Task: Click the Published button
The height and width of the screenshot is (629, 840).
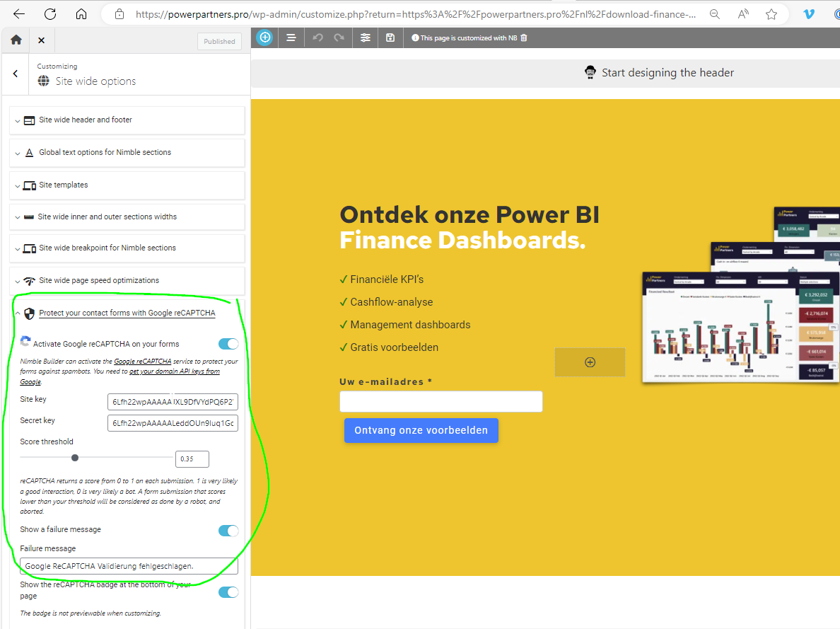Action: point(219,41)
